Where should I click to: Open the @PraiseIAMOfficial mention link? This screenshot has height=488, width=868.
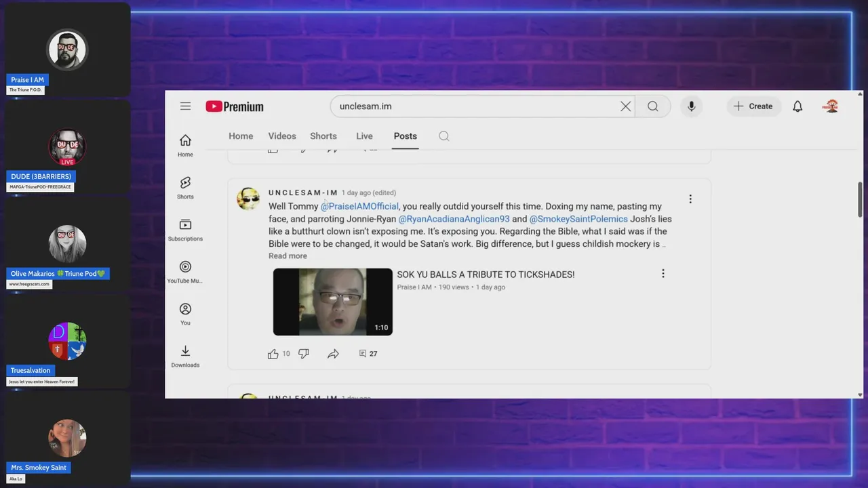point(359,206)
